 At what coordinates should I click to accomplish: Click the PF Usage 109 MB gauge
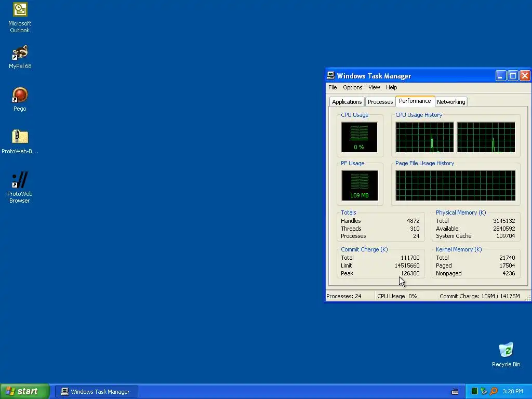click(360, 185)
